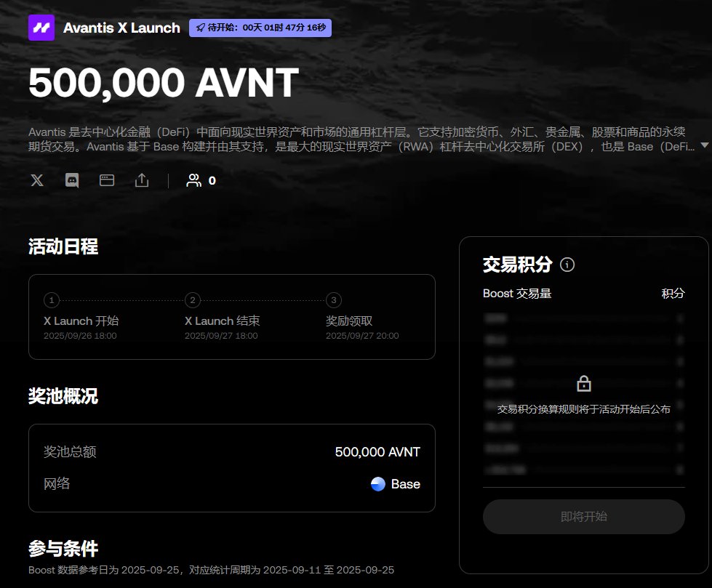Click the date 2025/09/27 20:00
712x588 pixels.
tap(362, 336)
